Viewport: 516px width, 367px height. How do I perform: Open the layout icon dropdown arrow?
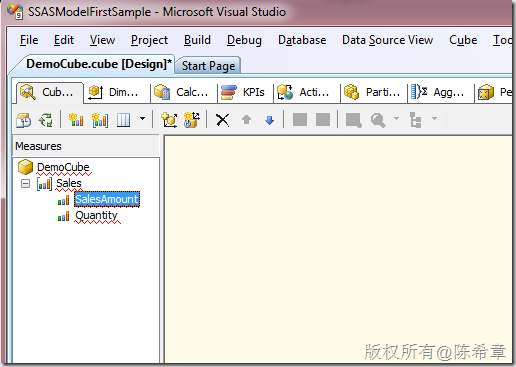coord(434,118)
